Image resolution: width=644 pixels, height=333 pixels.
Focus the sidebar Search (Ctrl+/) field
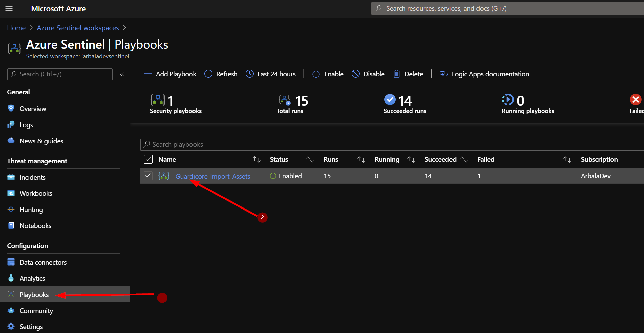[60, 74]
